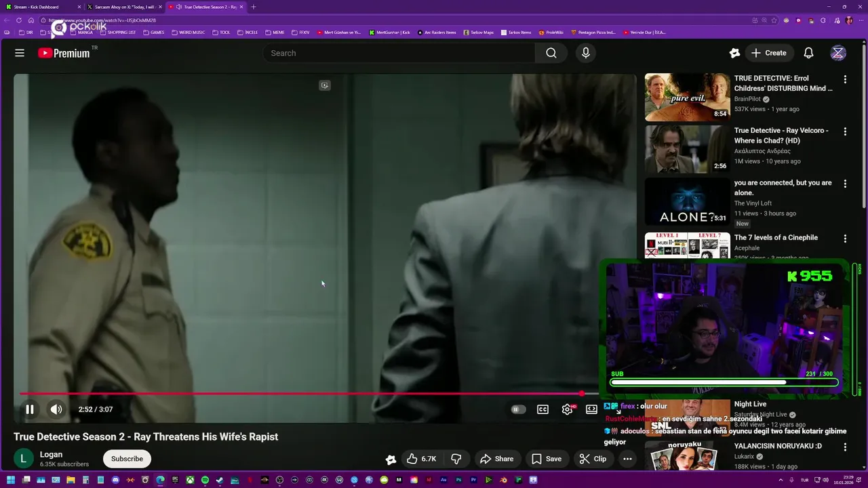The image size is (868, 488).
Task: Open a new browser tab plus button
Action: tap(254, 7)
